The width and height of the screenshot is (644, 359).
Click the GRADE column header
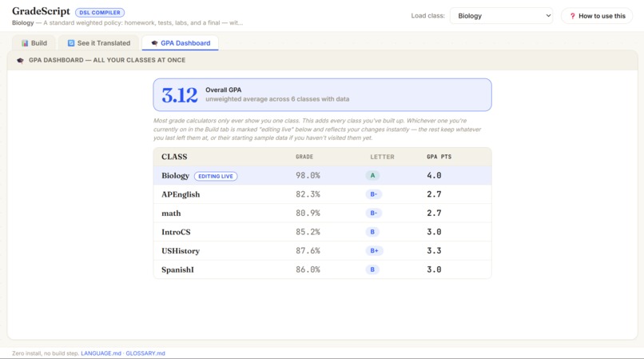pyautogui.click(x=304, y=157)
